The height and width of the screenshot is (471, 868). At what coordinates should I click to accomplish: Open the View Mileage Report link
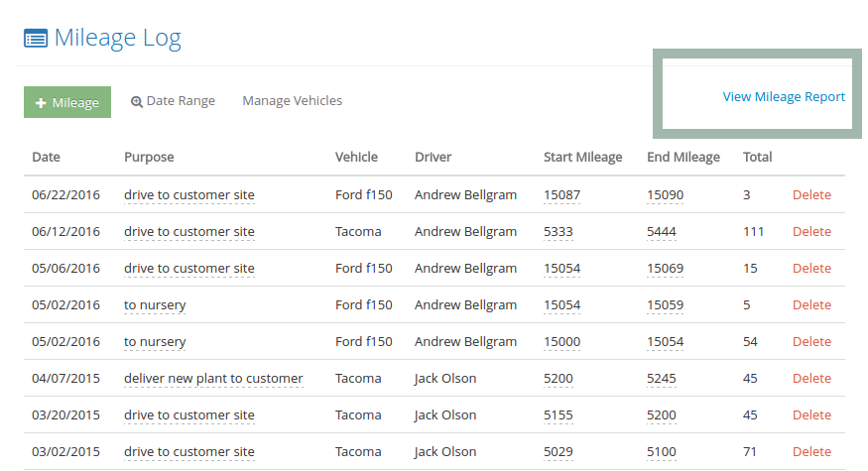point(784,97)
